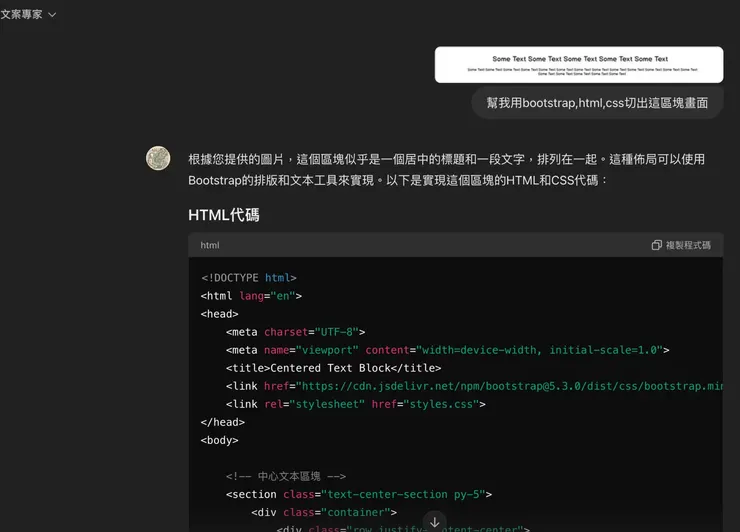Click the opening <head> tag line
Viewport: 740px width, 532px height.
pos(219,314)
